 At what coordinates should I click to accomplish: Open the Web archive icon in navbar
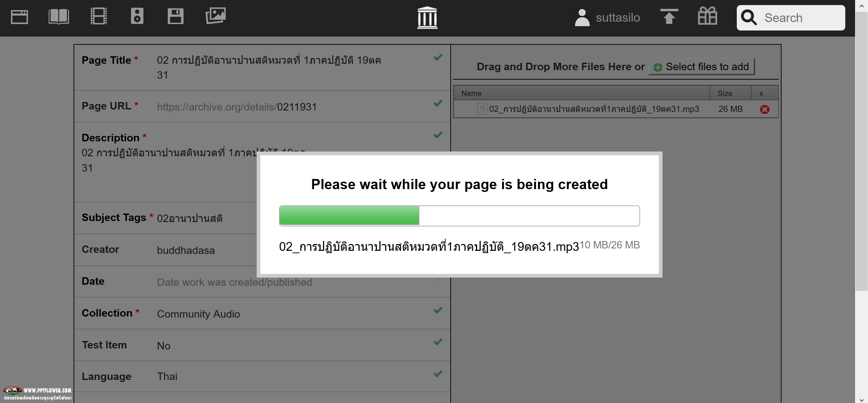pos(19,17)
